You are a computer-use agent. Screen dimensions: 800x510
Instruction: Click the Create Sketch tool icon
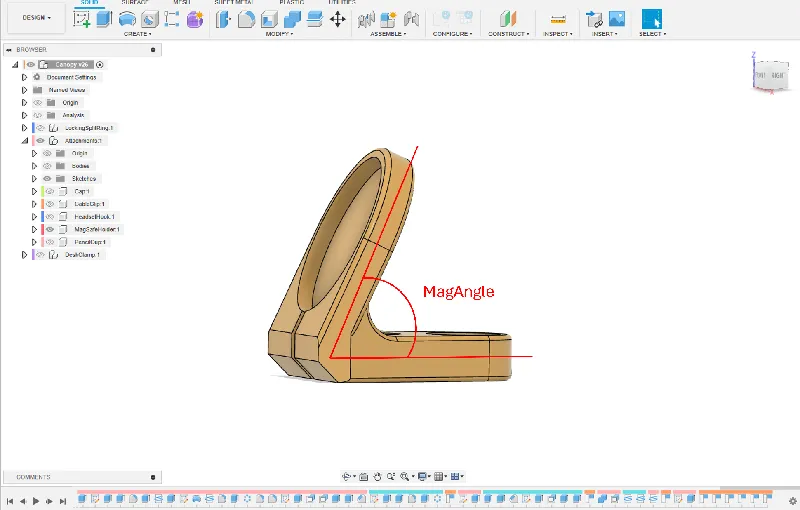point(82,19)
